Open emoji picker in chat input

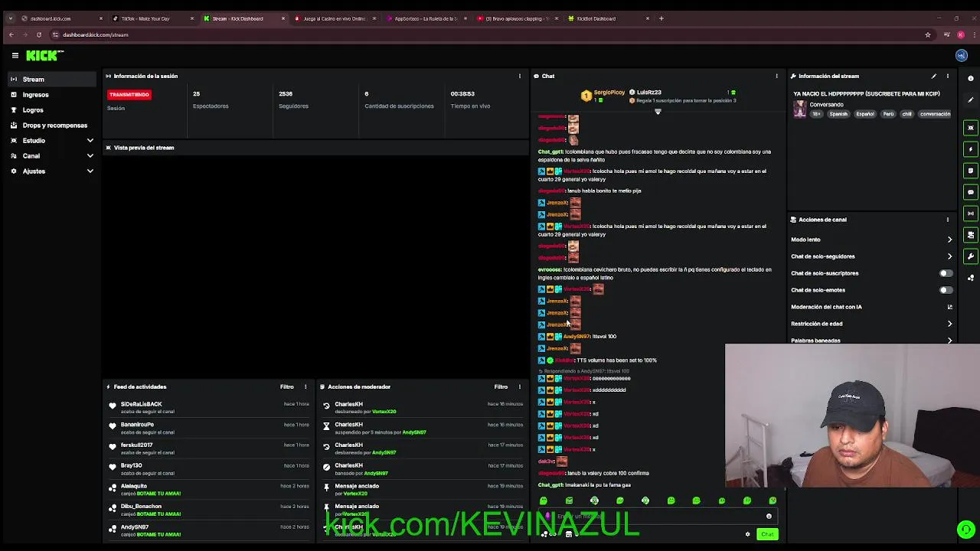(769, 517)
